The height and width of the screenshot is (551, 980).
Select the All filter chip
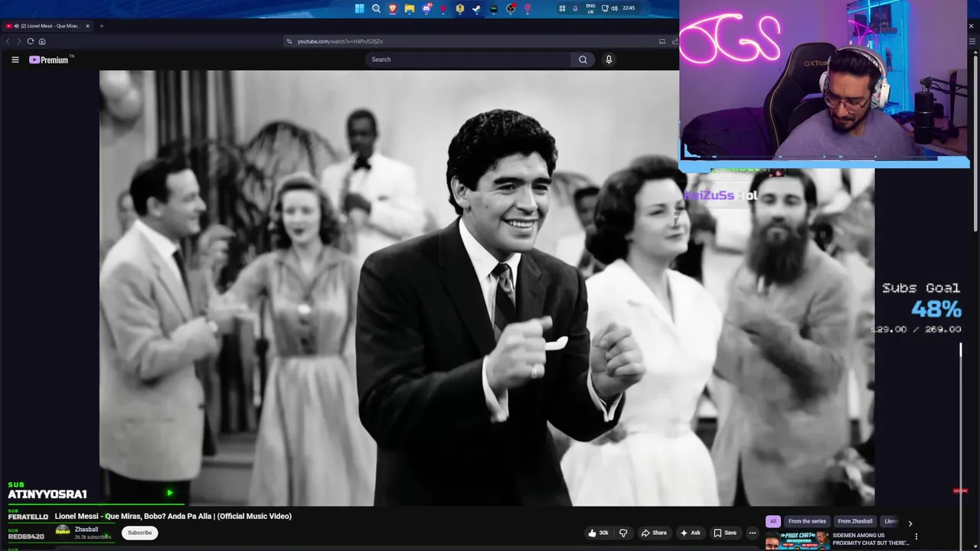tap(773, 521)
